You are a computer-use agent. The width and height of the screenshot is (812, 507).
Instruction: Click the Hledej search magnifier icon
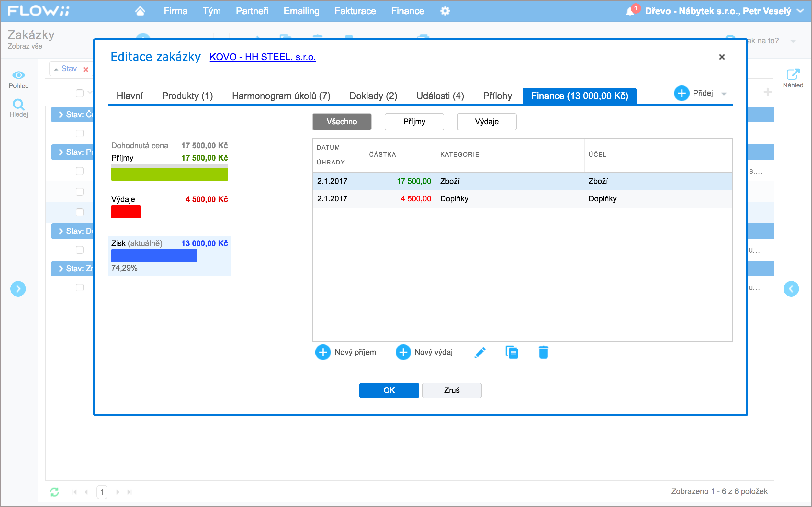coord(18,104)
